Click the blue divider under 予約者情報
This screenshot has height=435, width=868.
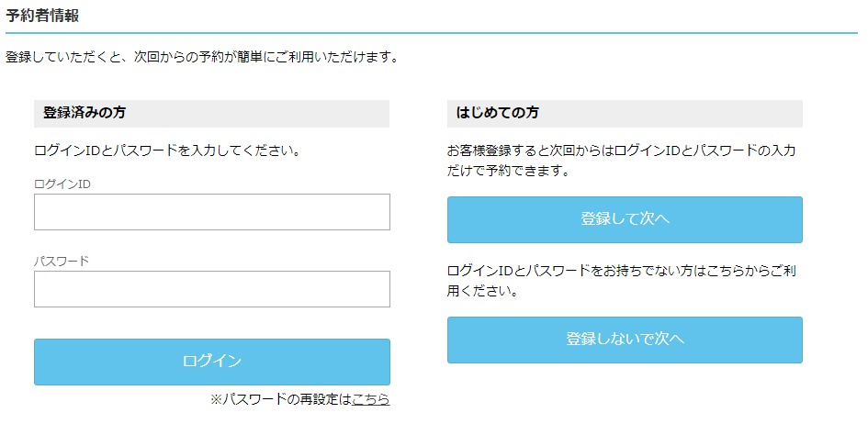click(432, 33)
